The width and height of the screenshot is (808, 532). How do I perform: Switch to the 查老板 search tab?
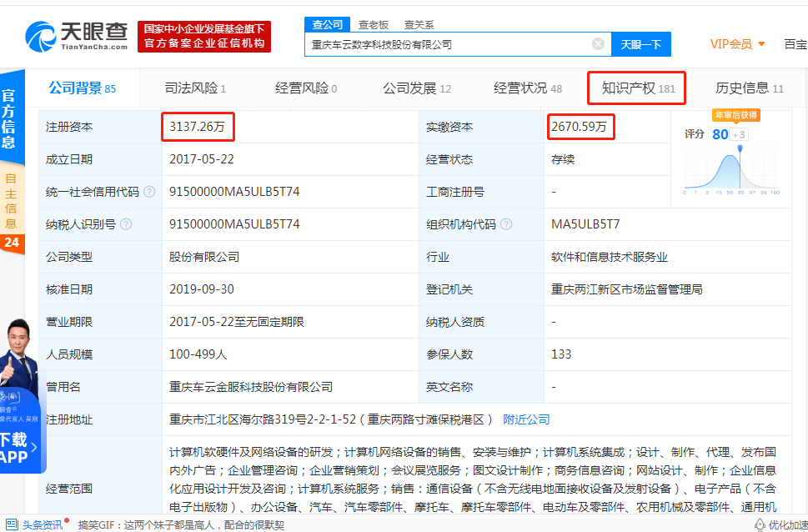click(x=373, y=24)
